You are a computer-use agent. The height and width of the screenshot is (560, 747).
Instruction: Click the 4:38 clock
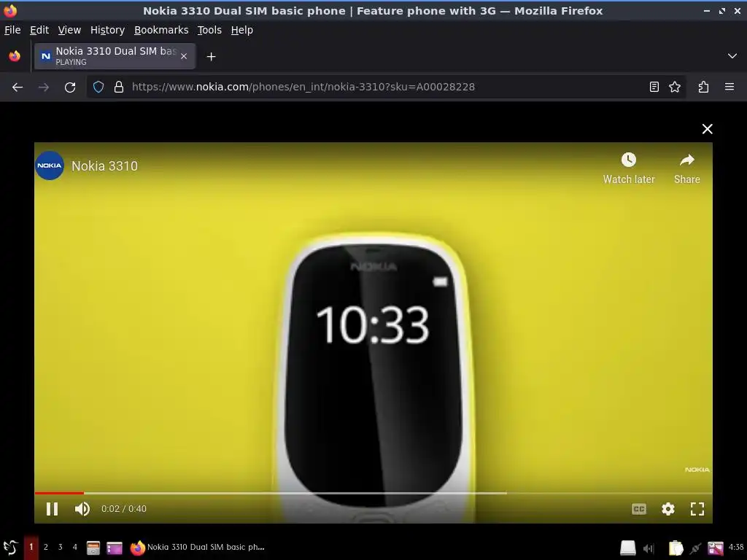pos(736,547)
